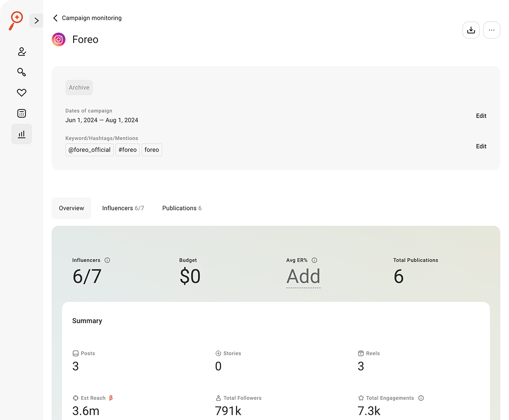Go back using the Campaign monitoring arrow
This screenshot has height=420, width=509.
tap(55, 18)
